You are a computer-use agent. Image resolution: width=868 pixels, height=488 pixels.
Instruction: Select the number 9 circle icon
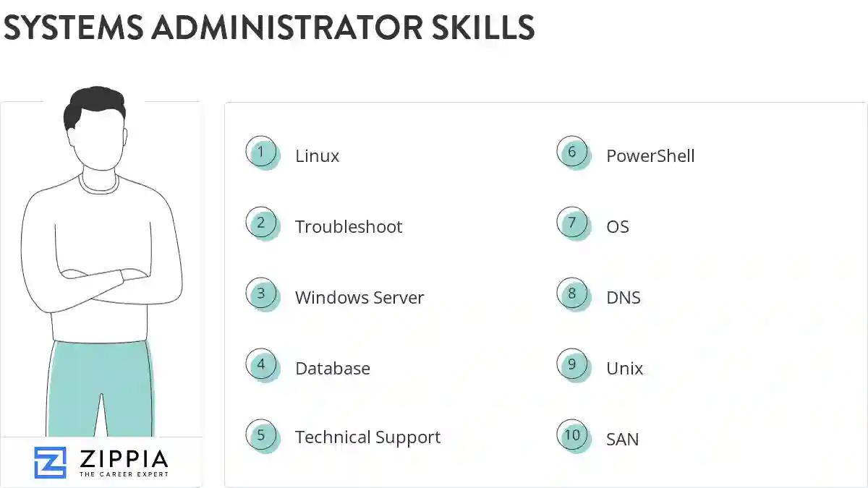pyautogui.click(x=572, y=365)
